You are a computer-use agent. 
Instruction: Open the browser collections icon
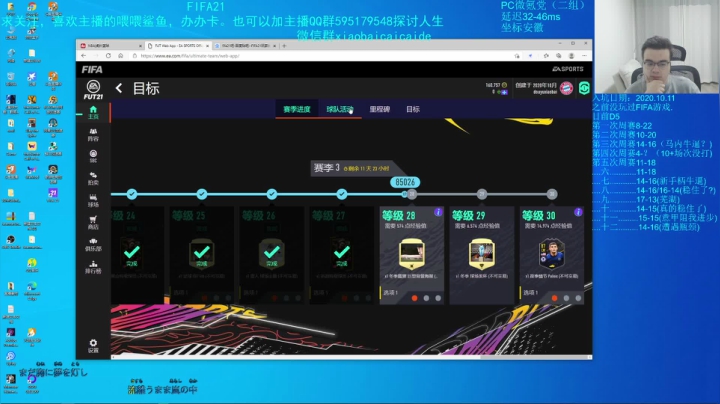coord(558,56)
